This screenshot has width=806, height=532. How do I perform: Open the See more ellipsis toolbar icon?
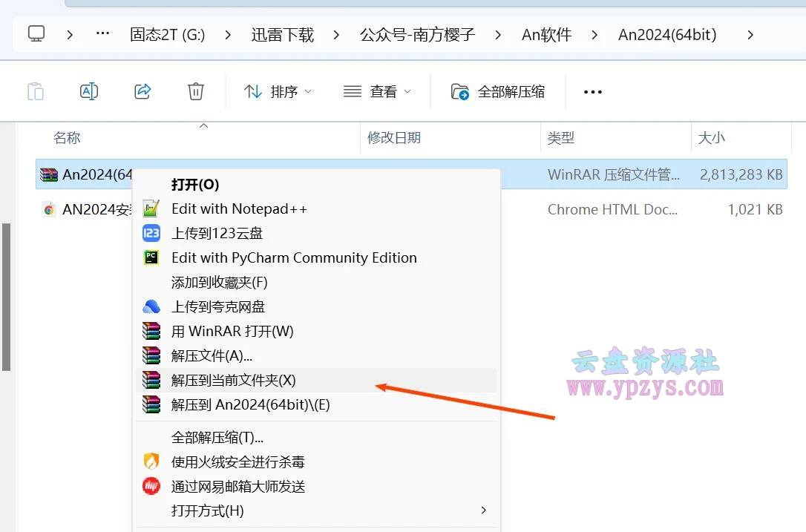[592, 91]
